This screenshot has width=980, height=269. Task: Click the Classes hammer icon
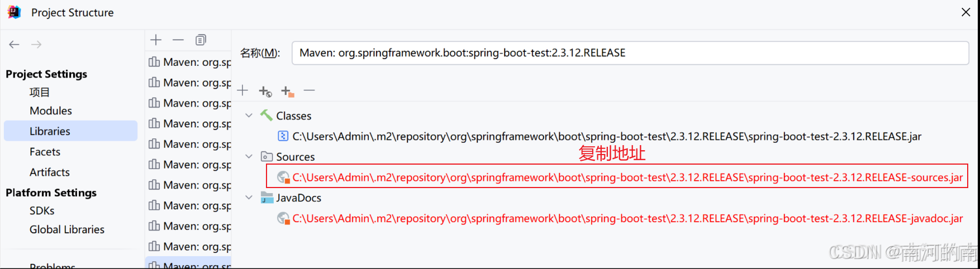click(x=267, y=116)
